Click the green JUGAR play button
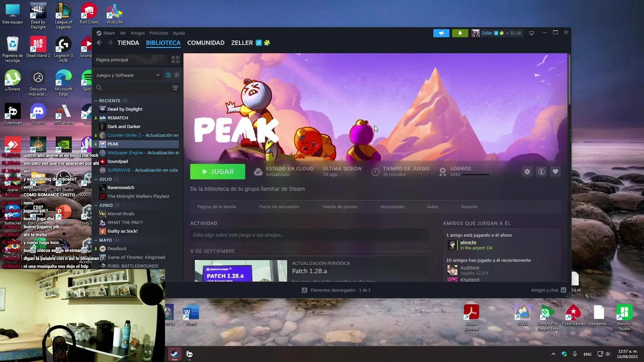The height and width of the screenshot is (362, 644). pos(217,171)
